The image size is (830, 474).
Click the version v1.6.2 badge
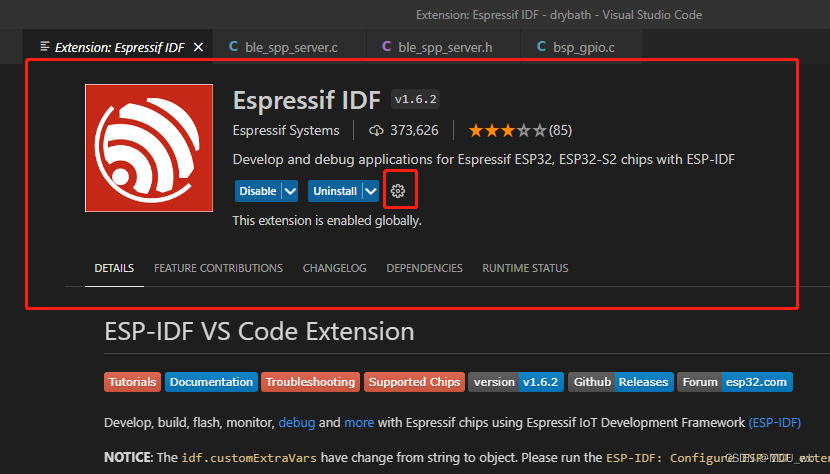tap(516, 382)
